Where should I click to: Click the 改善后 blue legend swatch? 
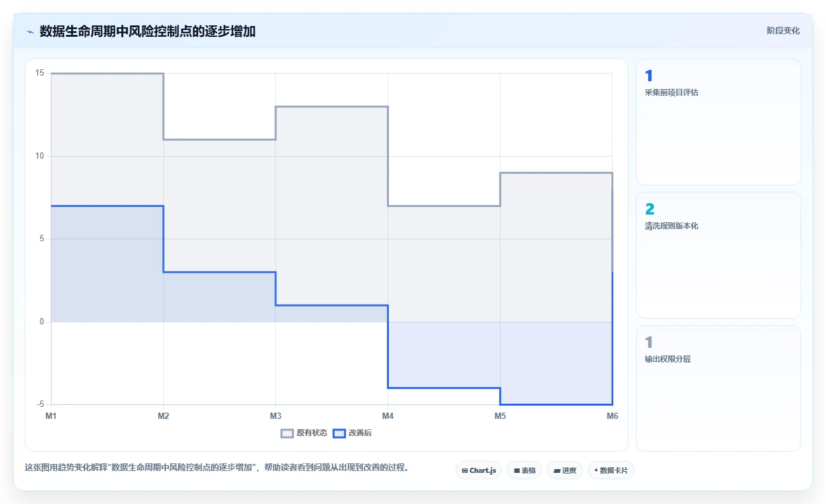(x=339, y=433)
